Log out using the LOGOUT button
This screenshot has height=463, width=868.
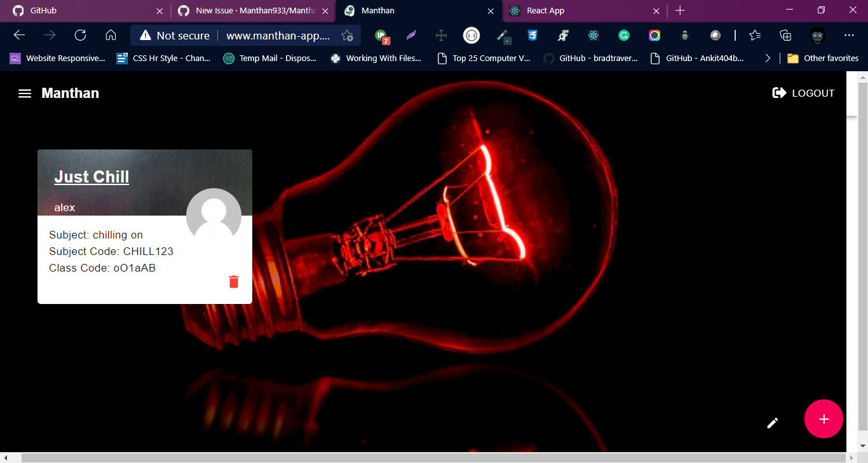[x=803, y=93]
